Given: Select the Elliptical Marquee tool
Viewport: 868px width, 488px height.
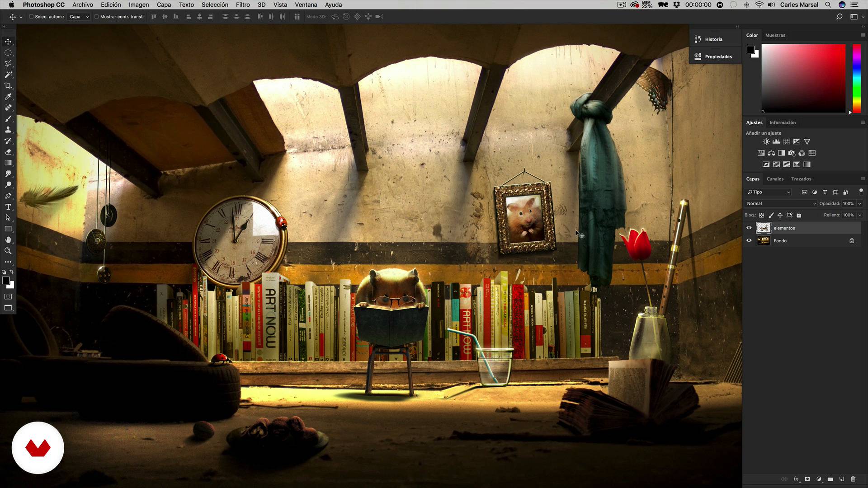Looking at the screenshot, I should pyautogui.click(x=8, y=53).
